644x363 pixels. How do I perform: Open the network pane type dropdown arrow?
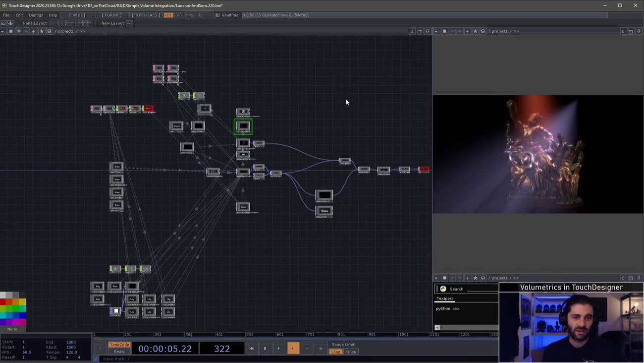(2, 31)
